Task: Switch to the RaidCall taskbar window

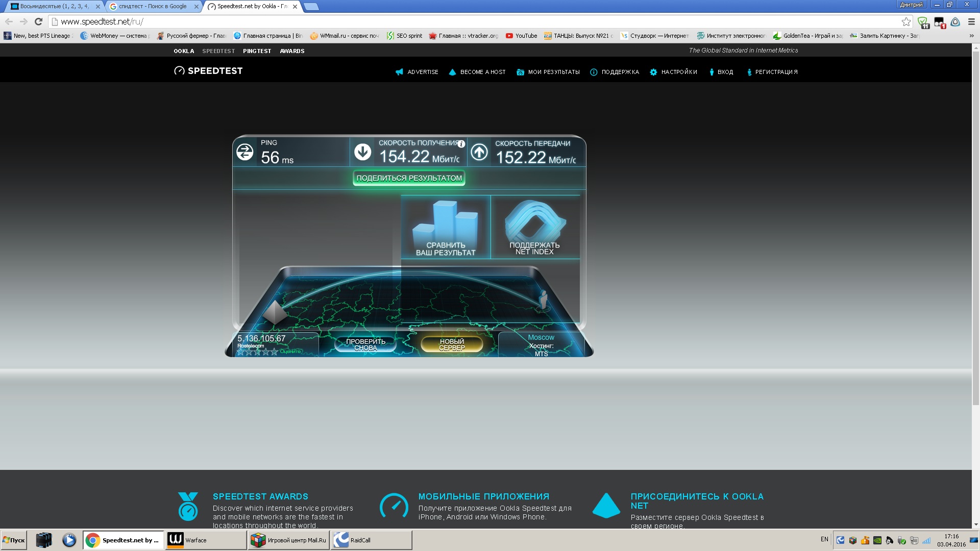Action: 371,540
